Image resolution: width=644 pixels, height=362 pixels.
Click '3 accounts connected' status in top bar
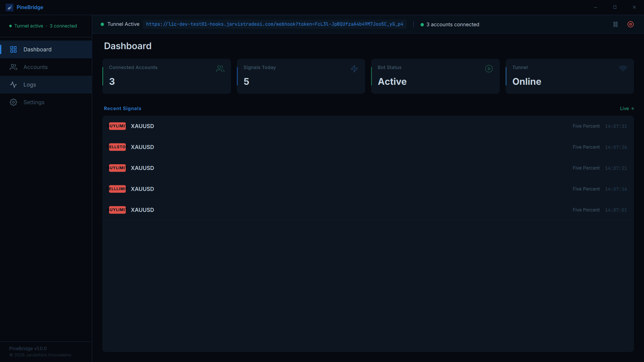[450, 24]
